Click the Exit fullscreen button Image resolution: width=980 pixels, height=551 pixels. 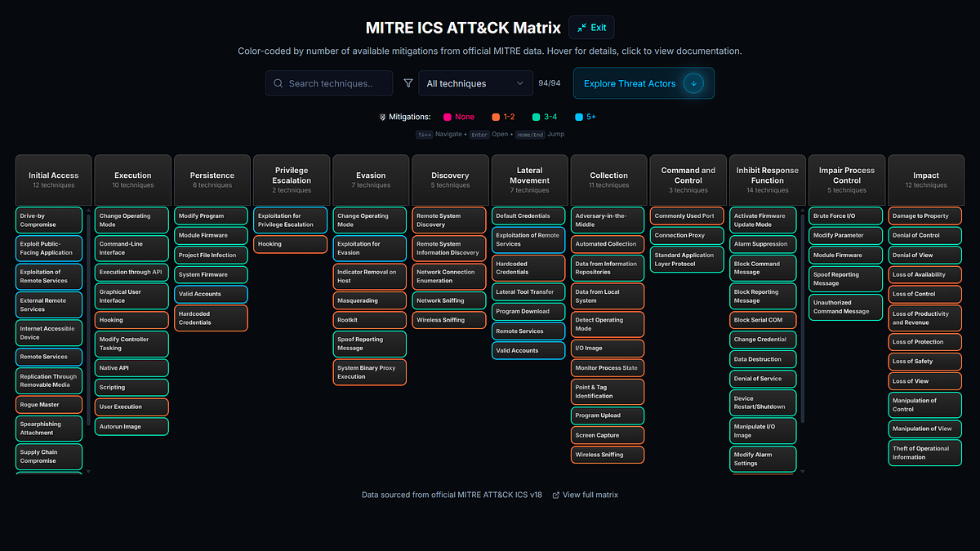pos(591,27)
